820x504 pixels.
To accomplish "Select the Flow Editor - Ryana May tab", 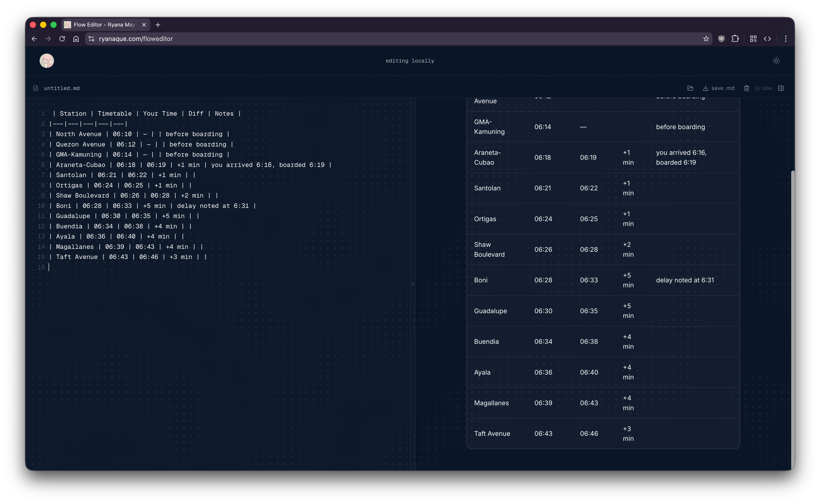I will (x=105, y=25).
